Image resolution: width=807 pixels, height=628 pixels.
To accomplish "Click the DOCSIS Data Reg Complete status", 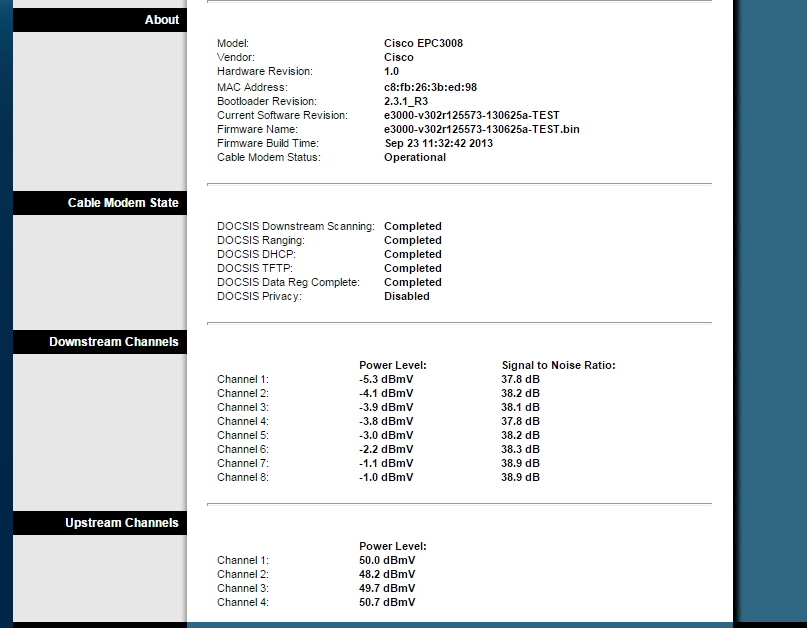I will [413, 282].
